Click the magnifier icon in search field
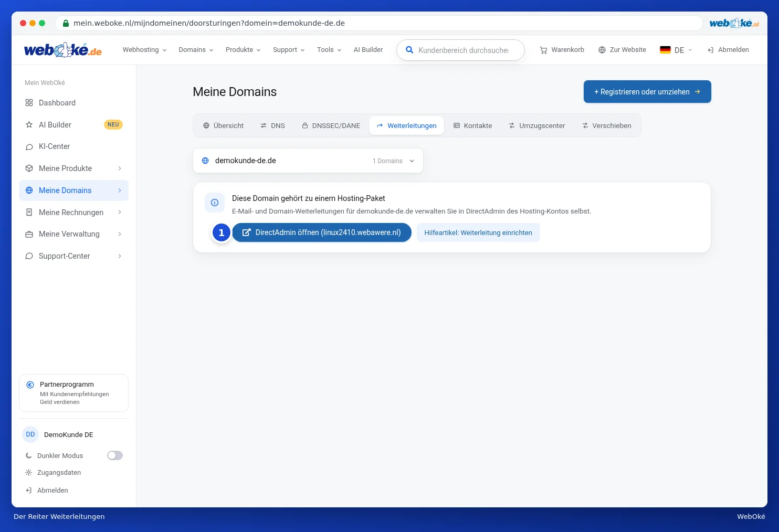 (409, 50)
